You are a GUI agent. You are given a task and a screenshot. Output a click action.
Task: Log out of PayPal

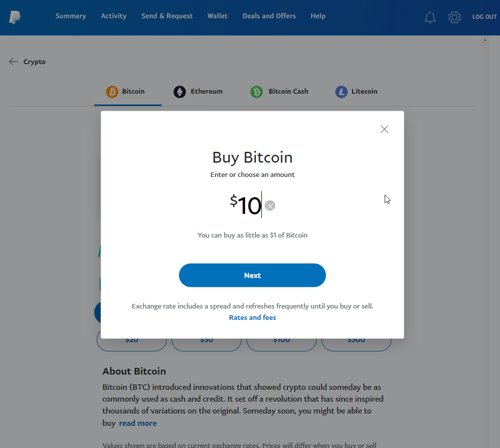tap(484, 16)
